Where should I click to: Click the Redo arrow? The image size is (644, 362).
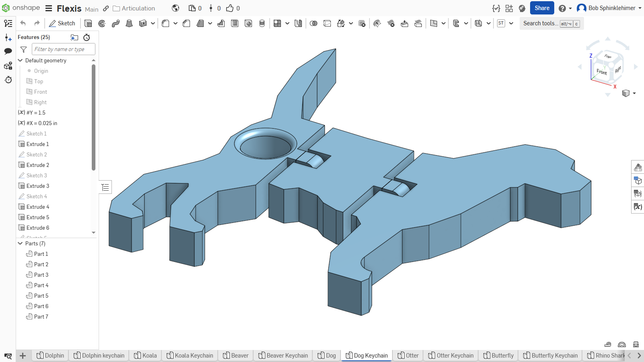[37, 23]
